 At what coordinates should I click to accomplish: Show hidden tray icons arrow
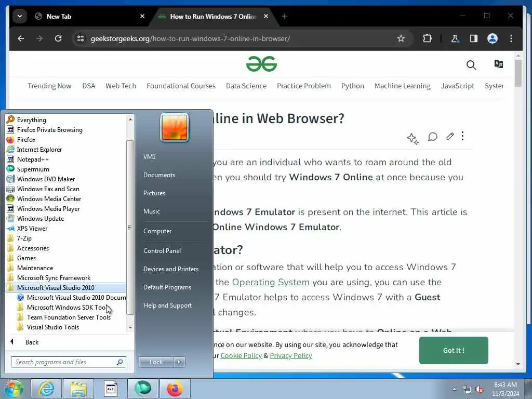454,390
